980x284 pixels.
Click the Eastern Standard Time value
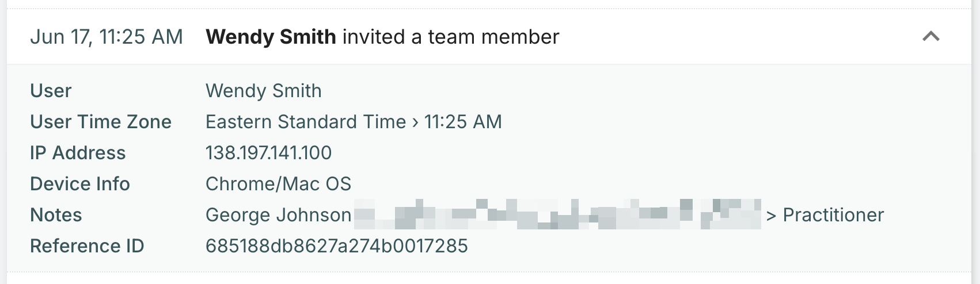tap(306, 122)
